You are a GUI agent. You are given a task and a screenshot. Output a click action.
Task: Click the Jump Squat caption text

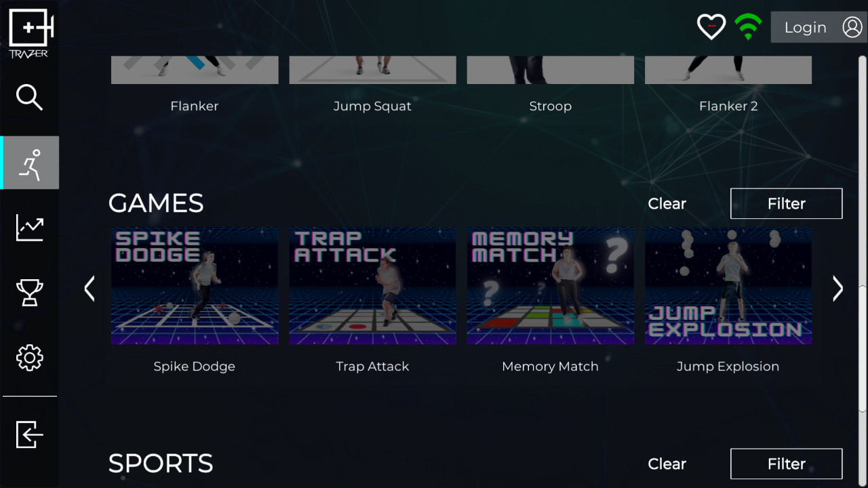tap(372, 106)
